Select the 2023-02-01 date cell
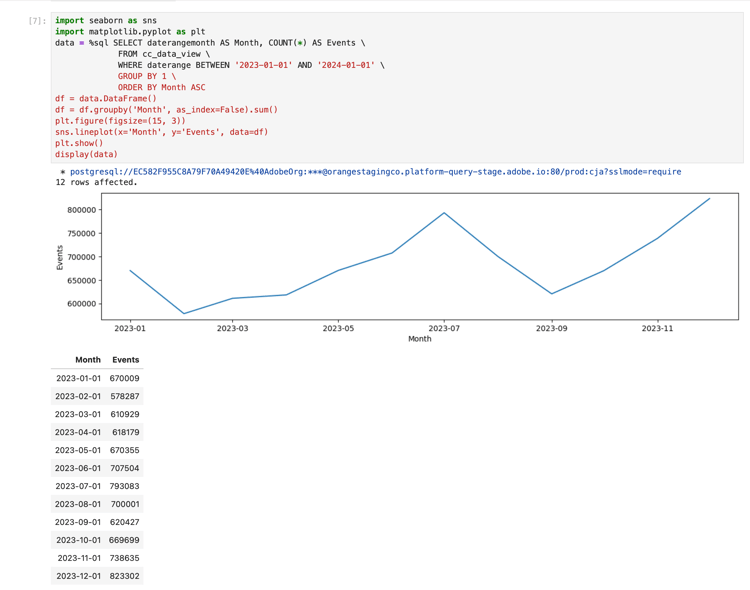Screen dimensions: 750x590 click(78, 396)
